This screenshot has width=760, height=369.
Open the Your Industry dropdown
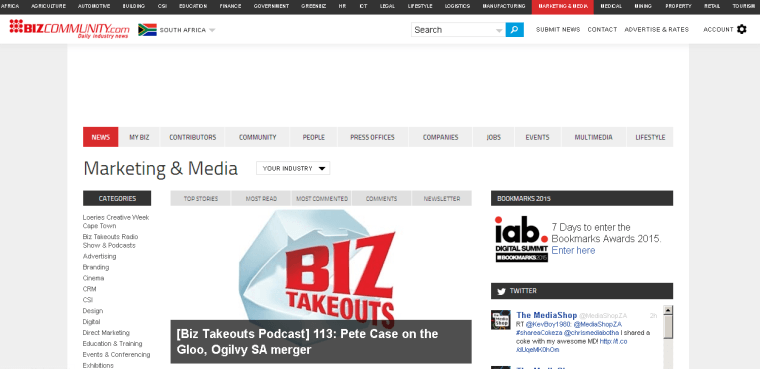293,168
